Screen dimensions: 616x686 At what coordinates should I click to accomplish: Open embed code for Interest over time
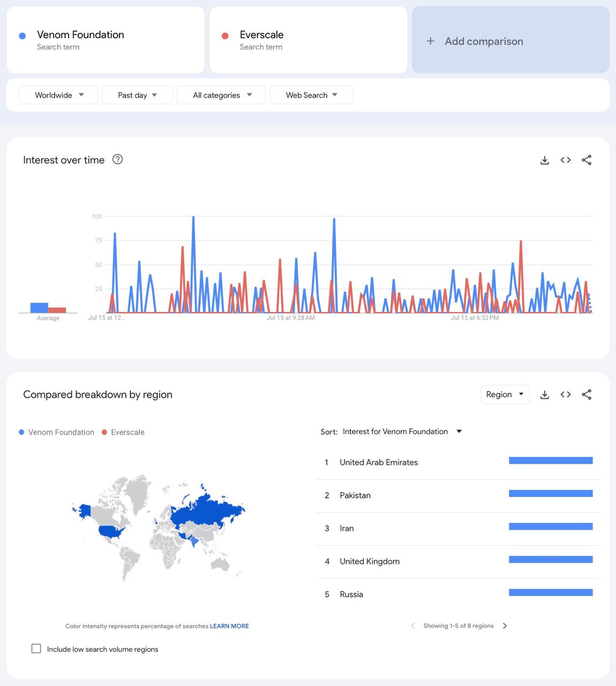(565, 160)
